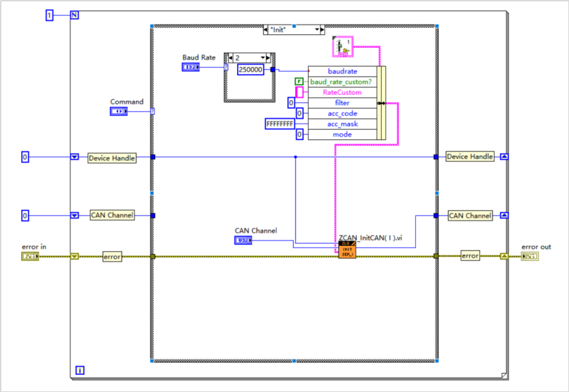Toggle the False boolean constant for baud_rate_custom?
Image resolution: width=569 pixels, height=392 pixels.
299,82
